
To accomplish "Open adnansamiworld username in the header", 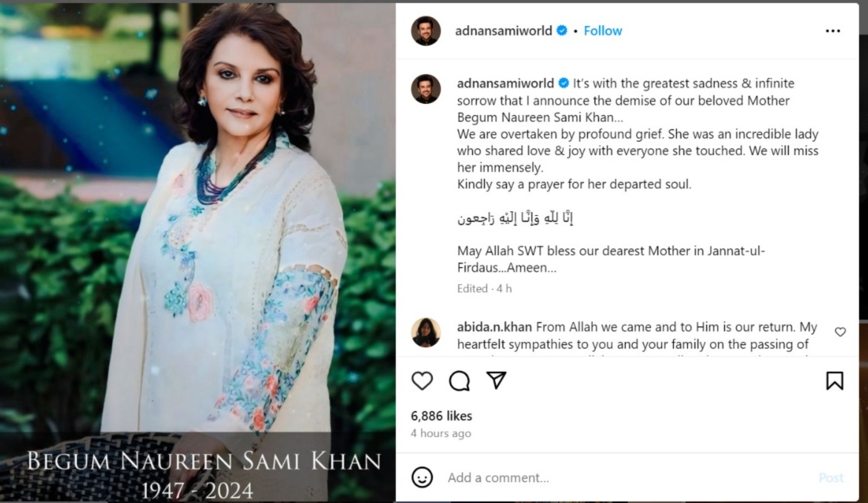I will pos(503,31).
